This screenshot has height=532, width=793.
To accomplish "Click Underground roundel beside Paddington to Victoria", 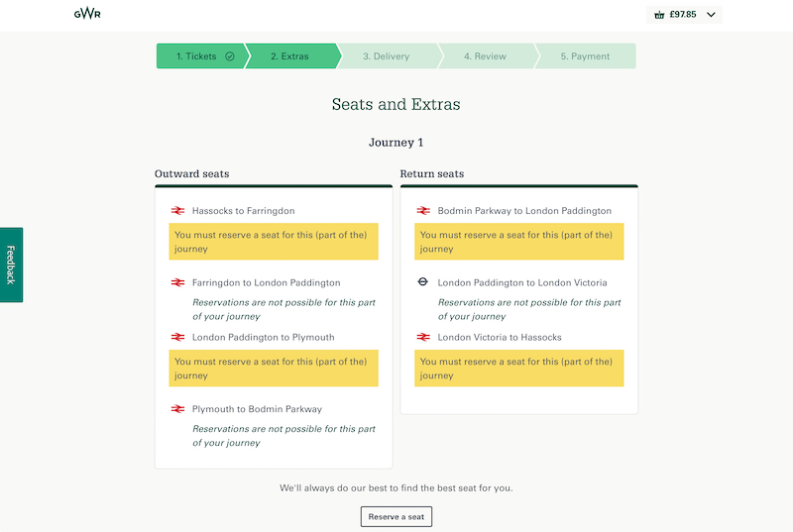I will pos(423,282).
